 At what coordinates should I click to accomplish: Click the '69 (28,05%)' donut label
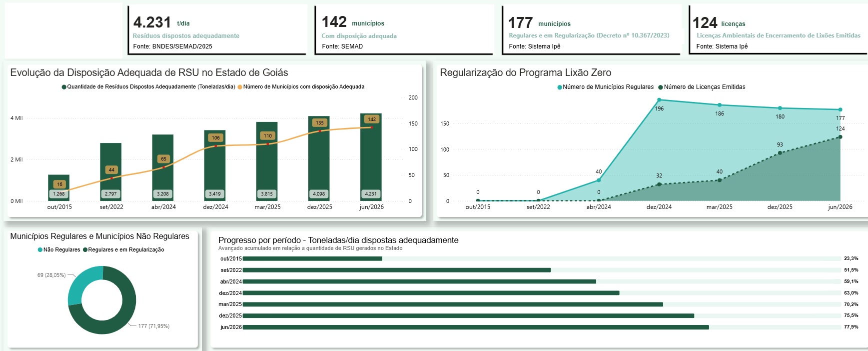click(x=51, y=275)
